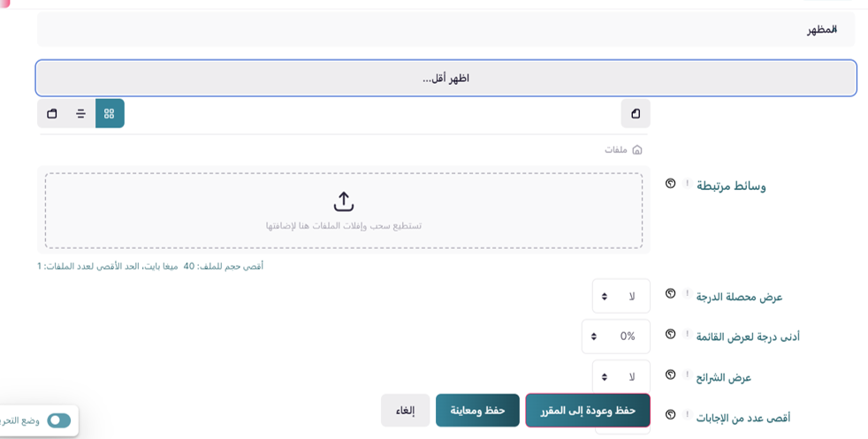
Task: Toggle the وضع التحرير edit mode switch
Action: coord(58,420)
